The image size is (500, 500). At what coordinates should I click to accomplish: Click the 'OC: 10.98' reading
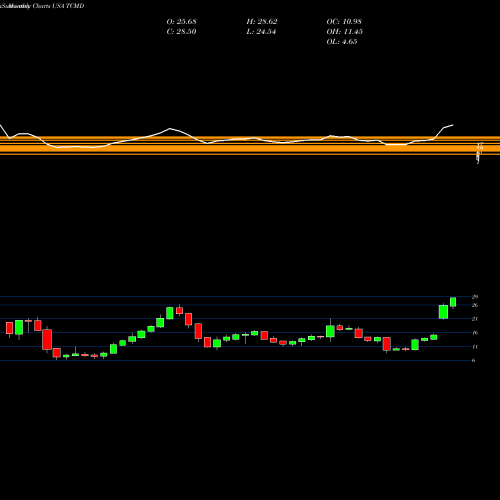click(x=344, y=22)
